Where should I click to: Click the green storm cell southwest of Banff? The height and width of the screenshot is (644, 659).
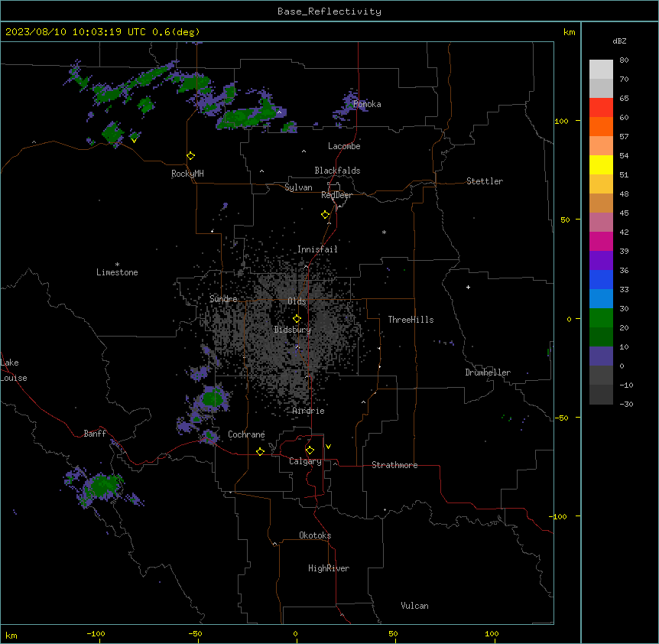click(x=101, y=486)
